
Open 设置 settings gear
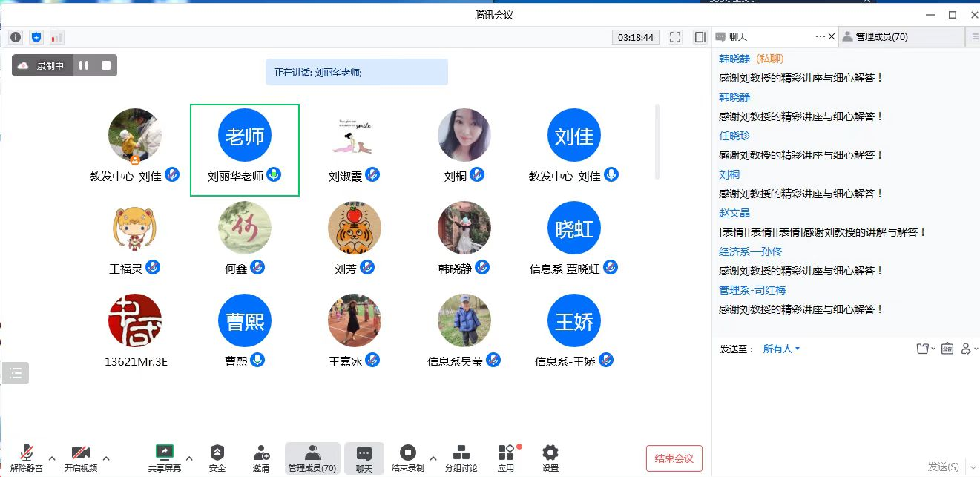click(x=550, y=458)
